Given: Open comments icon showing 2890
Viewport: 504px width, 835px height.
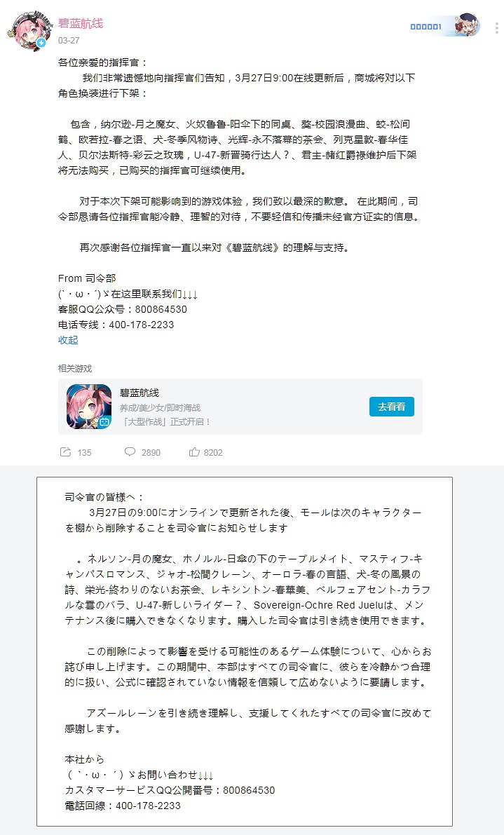Looking at the screenshot, I should point(142,452).
